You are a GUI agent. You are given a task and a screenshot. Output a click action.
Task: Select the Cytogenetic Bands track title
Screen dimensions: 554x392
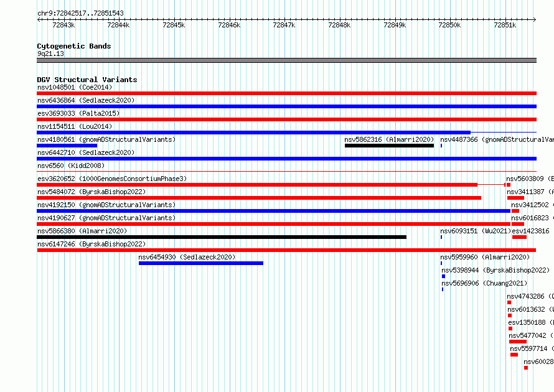[x=74, y=46]
